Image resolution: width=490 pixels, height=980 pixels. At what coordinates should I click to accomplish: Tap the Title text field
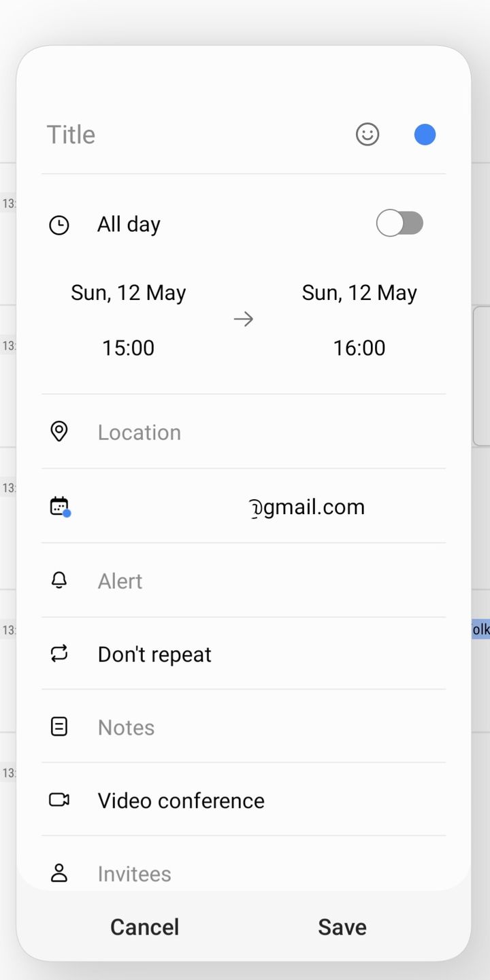coord(191,135)
